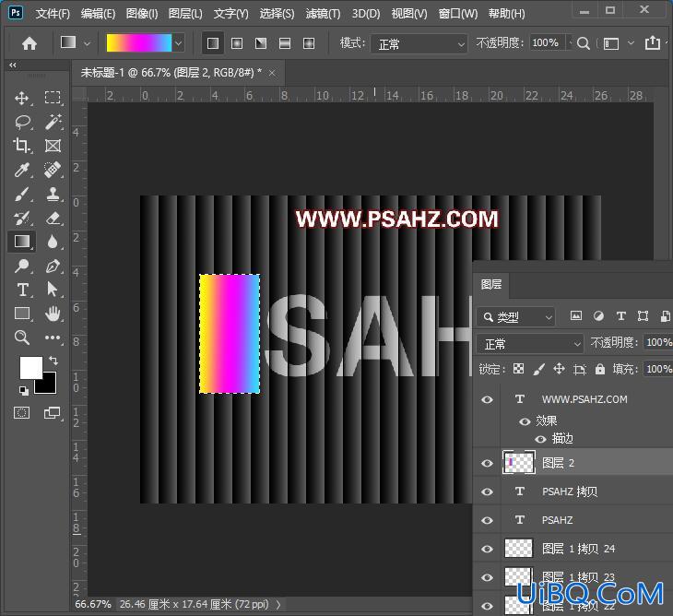Swap foreground and background colors
This screenshot has height=616, width=673.
click(53, 361)
